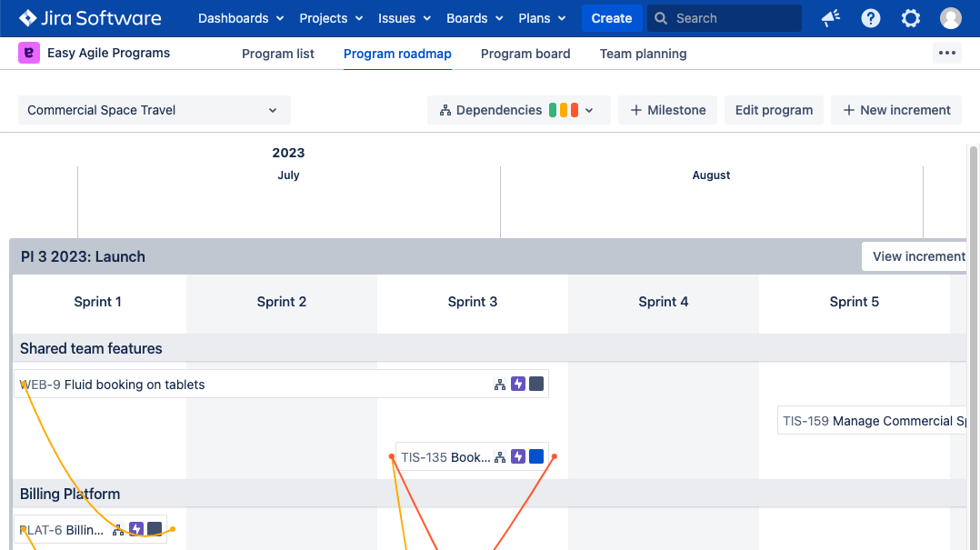Open the more options ellipsis next to tabs
This screenshot has width=980, height=550.
click(x=947, y=54)
